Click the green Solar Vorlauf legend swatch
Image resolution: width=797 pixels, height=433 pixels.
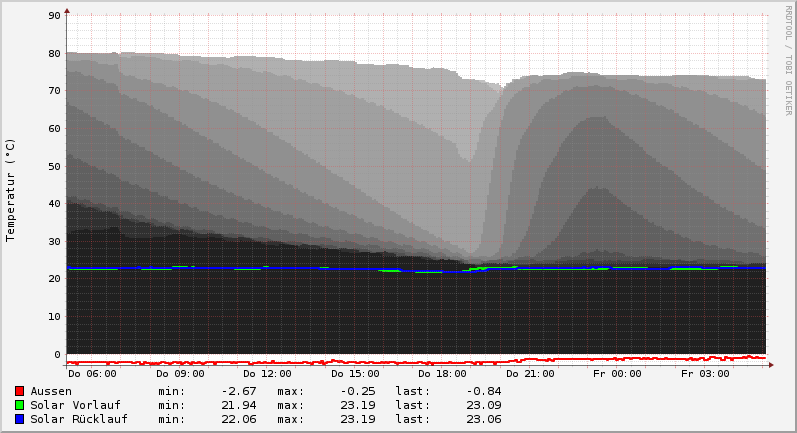click(19, 405)
